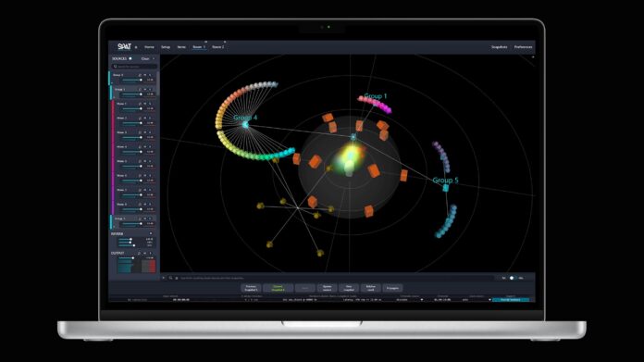Mute the Mono 2 source

[145, 118]
